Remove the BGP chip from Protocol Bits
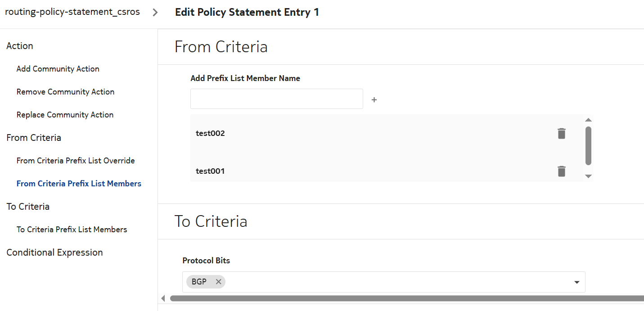This screenshot has height=311, width=644. (218, 282)
